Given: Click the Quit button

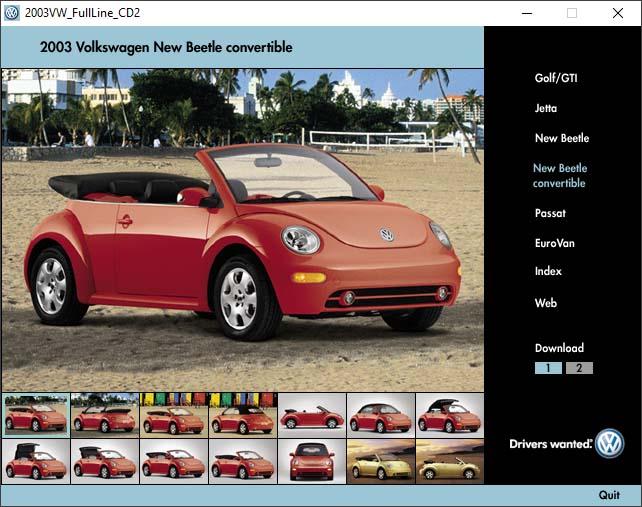Looking at the screenshot, I should point(609,495).
